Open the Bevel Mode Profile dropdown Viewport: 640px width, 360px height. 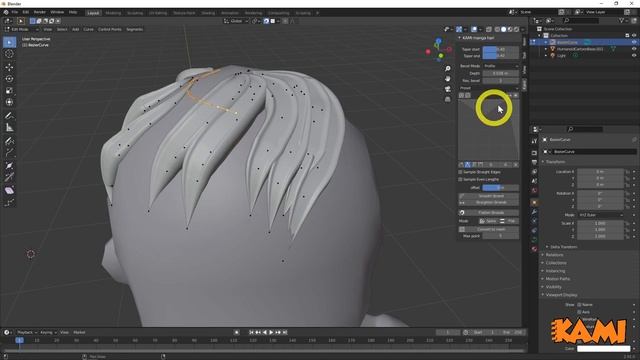pos(501,66)
